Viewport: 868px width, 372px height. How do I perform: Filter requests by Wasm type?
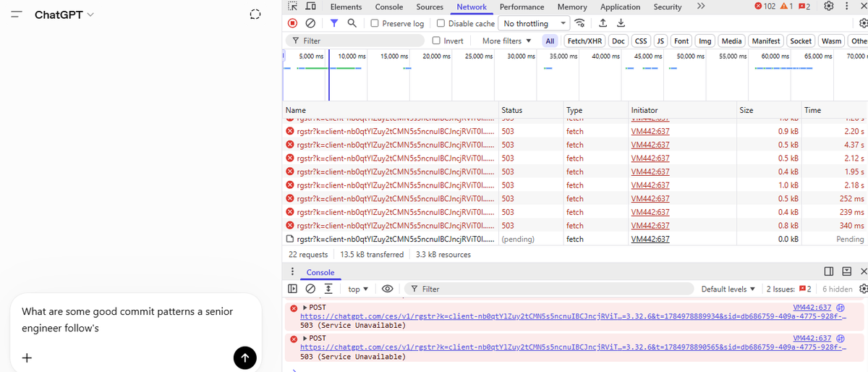tap(832, 41)
